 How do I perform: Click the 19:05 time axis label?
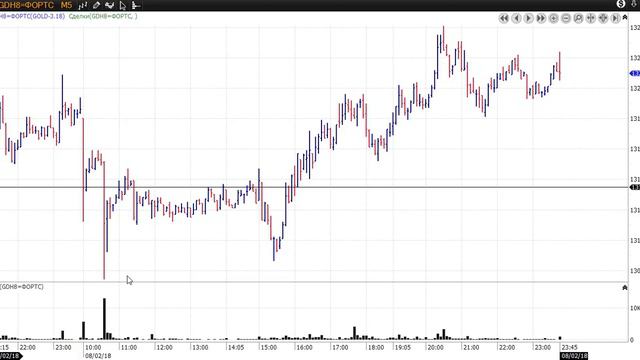pyautogui.click(x=402, y=347)
